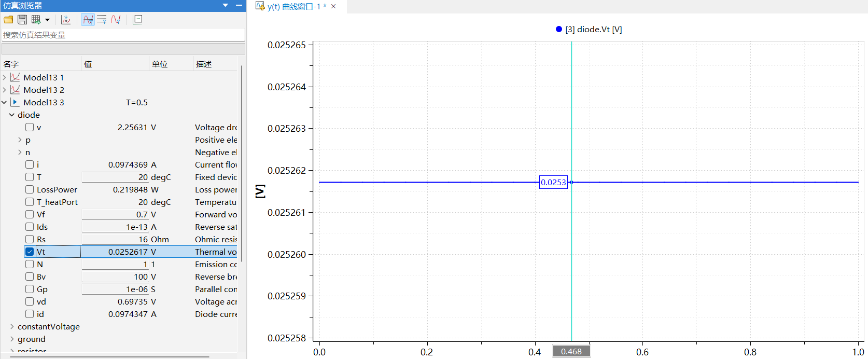This screenshot has height=359, width=868.
Task: Click inside the search result variables field
Action: 123,35
